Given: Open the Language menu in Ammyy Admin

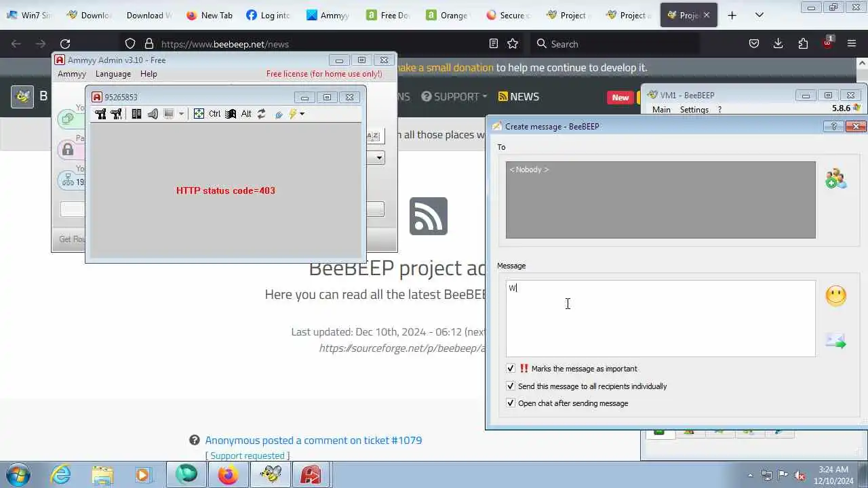Looking at the screenshot, I should tap(113, 74).
